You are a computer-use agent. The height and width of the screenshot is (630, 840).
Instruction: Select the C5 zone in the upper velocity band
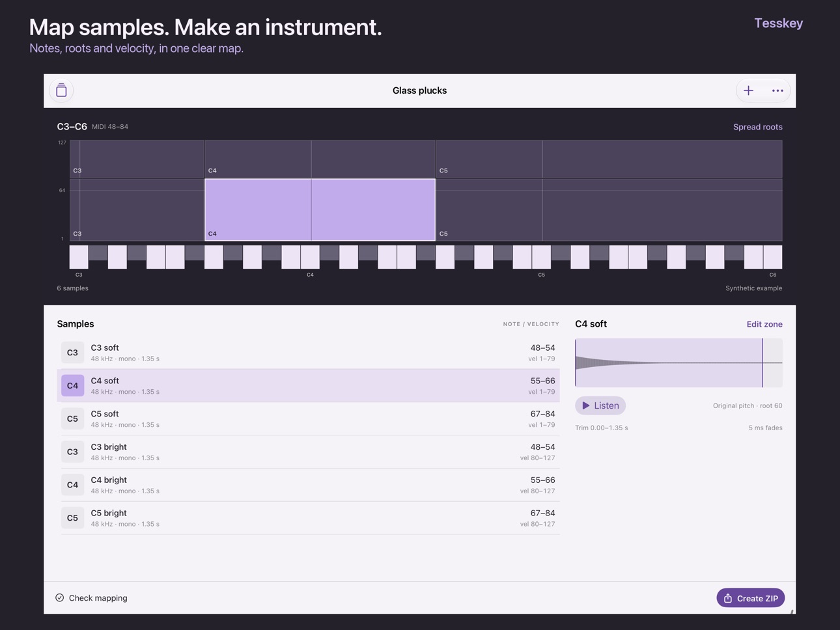pyautogui.click(x=609, y=158)
